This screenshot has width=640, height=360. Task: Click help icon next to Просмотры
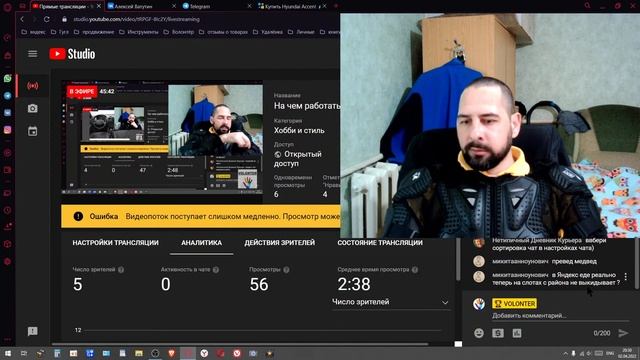(x=286, y=270)
